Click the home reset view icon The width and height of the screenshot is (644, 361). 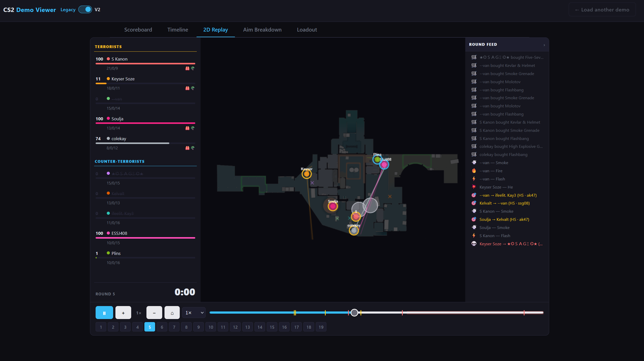[x=172, y=313]
